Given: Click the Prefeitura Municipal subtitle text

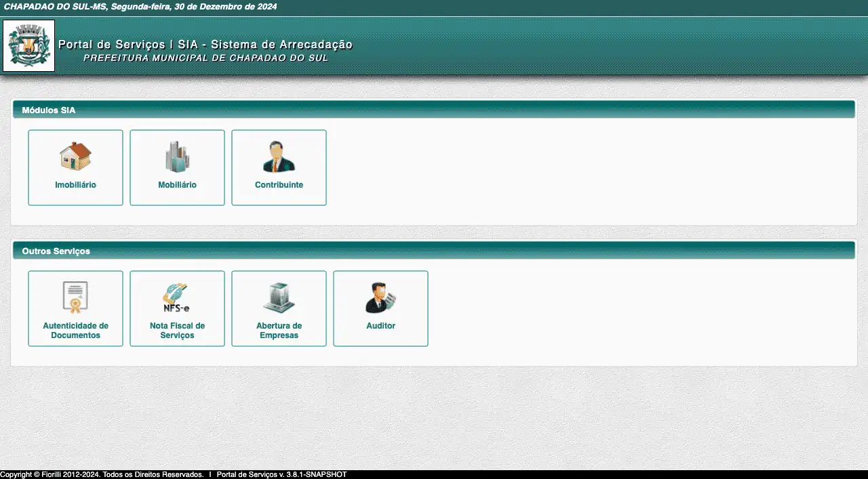Looking at the screenshot, I should (205, 58).
